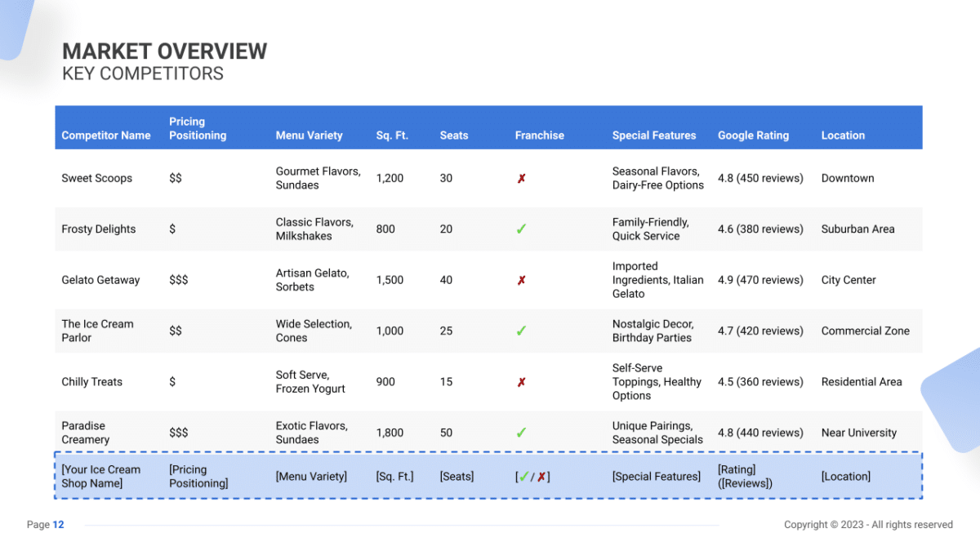
Task: Click the red cross icon for Sweet Scoops franchise
Action: tap(521, 178)
